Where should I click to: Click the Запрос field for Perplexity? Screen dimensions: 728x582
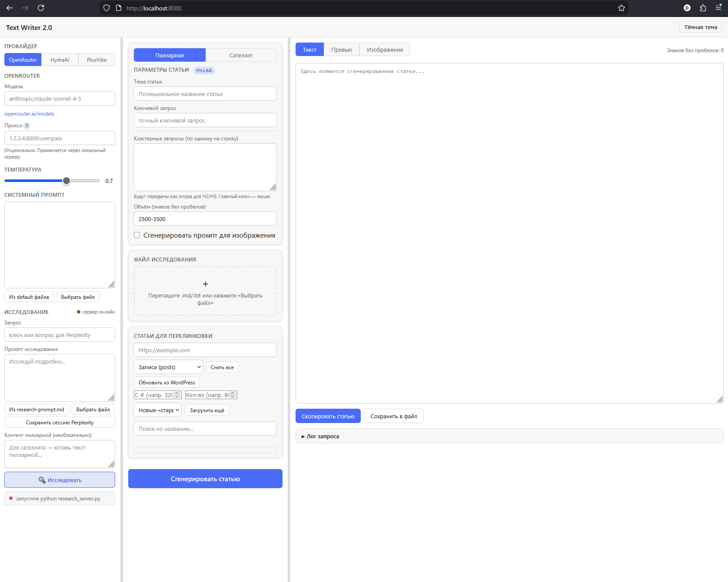tap(60, 335)
